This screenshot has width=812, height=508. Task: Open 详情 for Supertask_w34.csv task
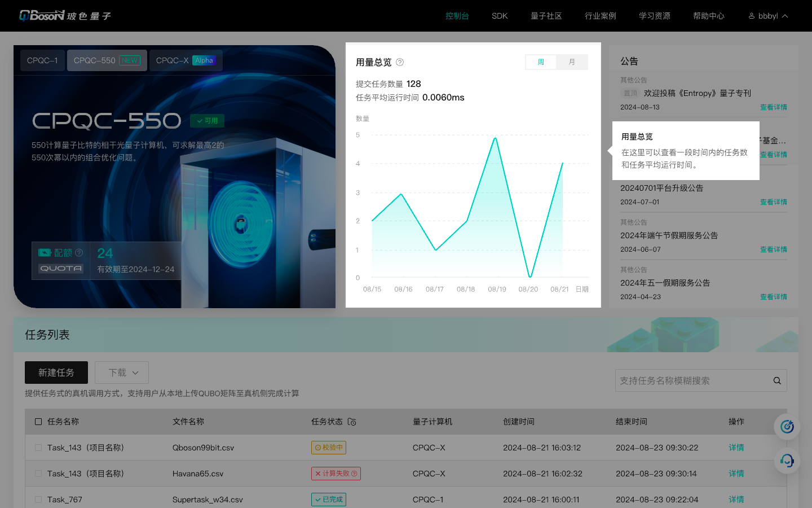[x=736, y=500]
